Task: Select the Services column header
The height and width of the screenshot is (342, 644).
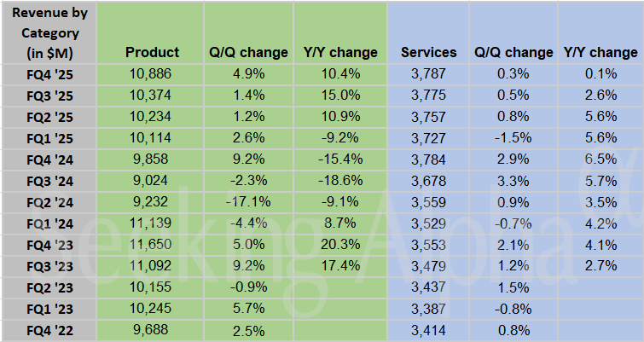Action: coord(428,52)
